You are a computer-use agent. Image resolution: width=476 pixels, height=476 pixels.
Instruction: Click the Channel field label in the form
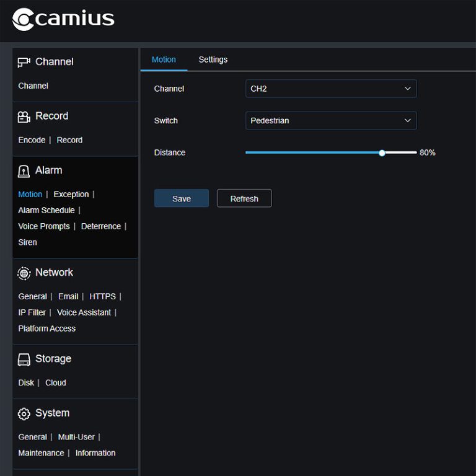tap(169, 89)
